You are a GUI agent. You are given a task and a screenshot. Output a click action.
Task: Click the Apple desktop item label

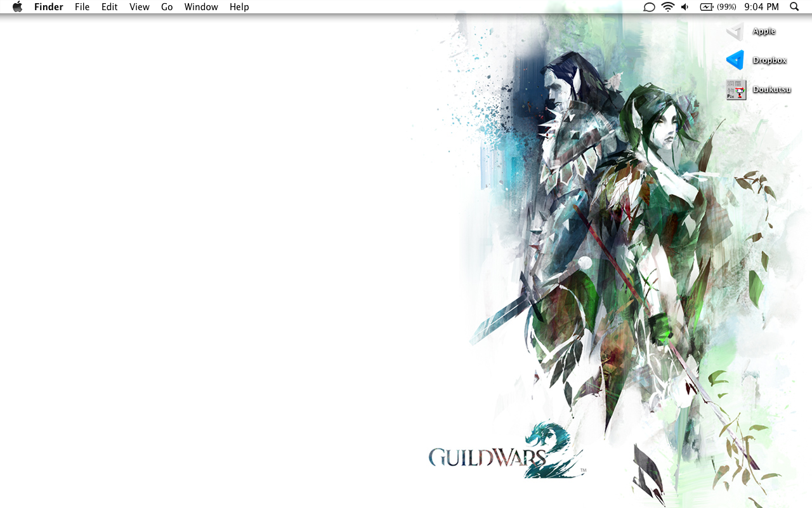[764, 31]
